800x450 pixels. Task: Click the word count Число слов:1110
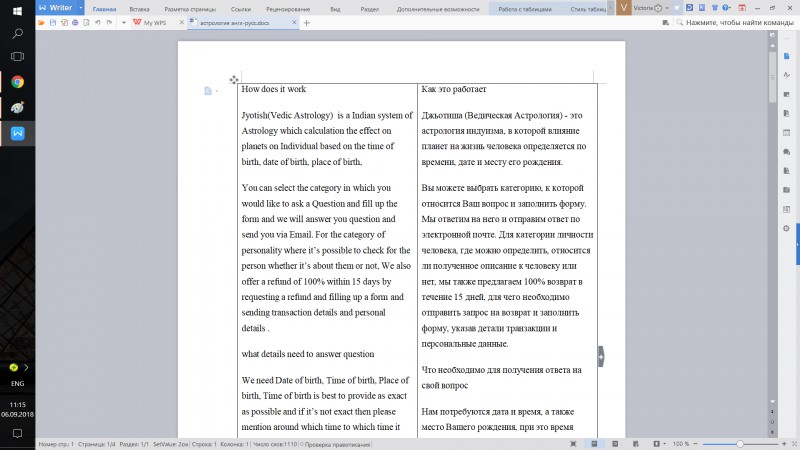[274, 444]
